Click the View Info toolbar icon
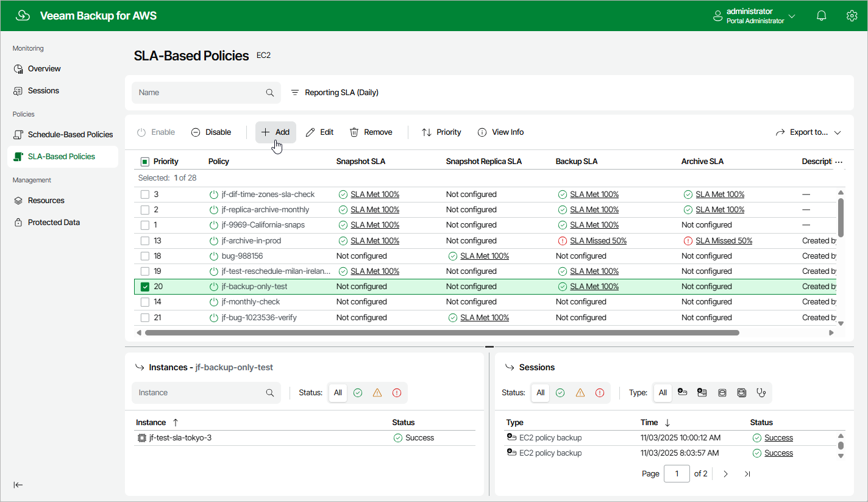The height and width of the screenshot is (502, 868). click(500, 132)
